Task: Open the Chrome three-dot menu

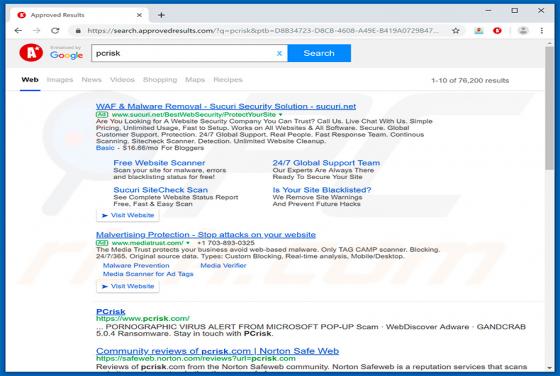Action: click(542, 31)
